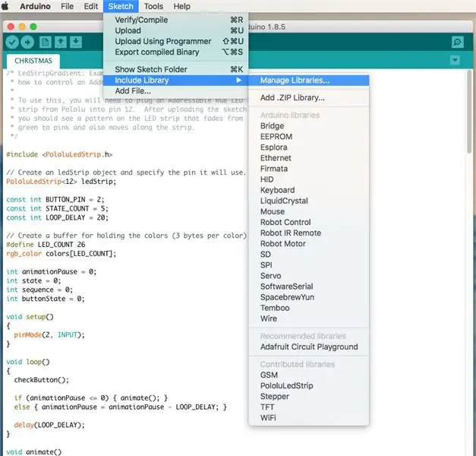Click the 'void setup()' line

point(30,317)
